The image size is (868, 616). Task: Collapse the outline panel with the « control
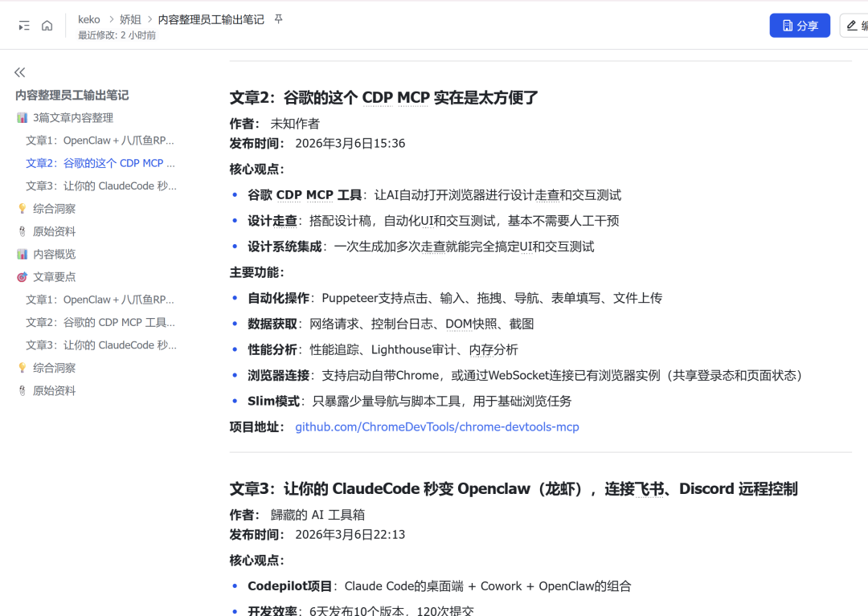(x=19, y=71)
